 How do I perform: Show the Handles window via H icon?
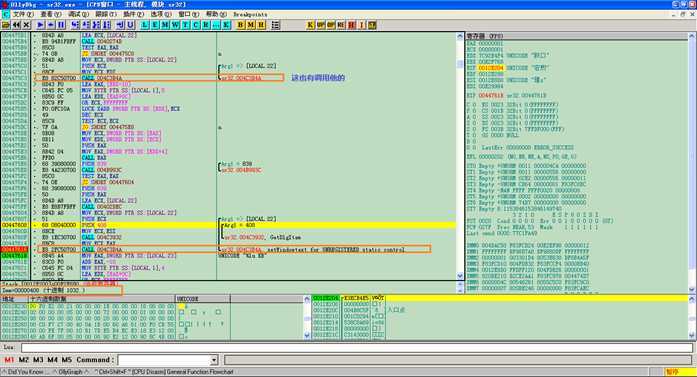tap(261, 25)
